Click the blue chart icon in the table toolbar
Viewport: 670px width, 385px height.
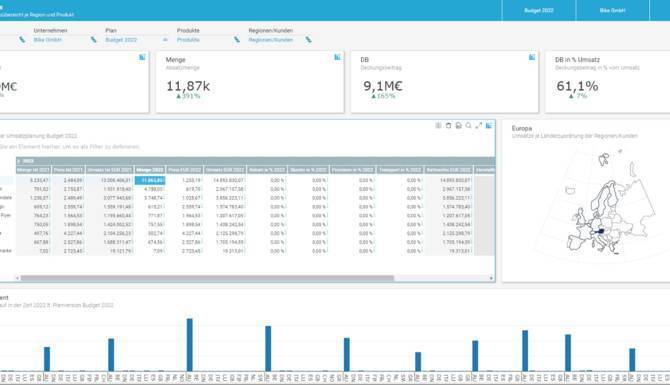(x=488, y=125)
